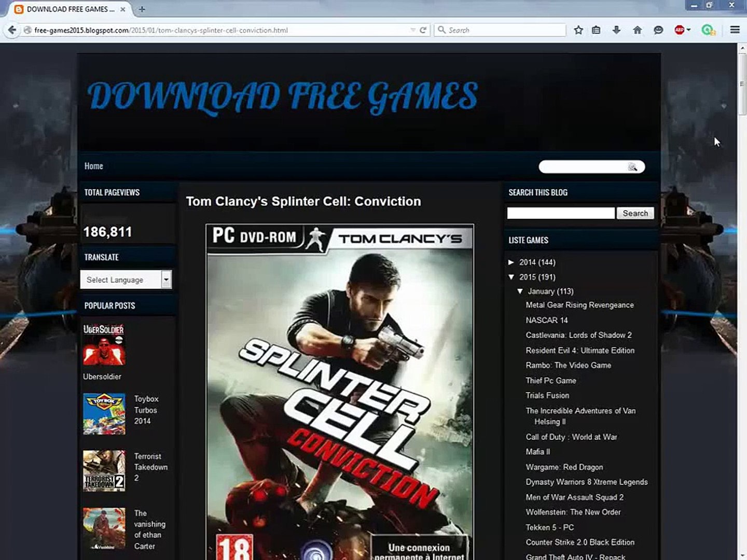
Task: Click the green circular extension icon
Action: [708, 30]
